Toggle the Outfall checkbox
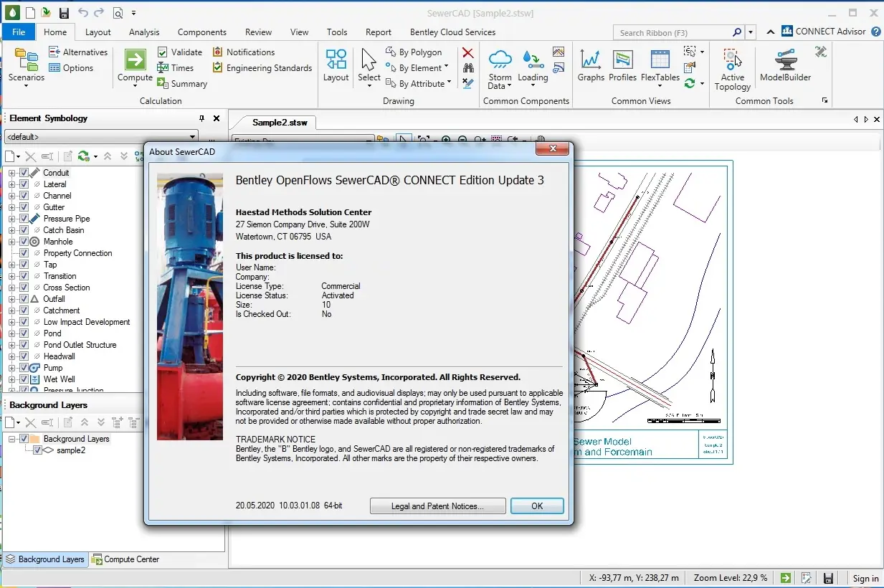This screenshot has width=884, height=588. (x=24, y=299)
